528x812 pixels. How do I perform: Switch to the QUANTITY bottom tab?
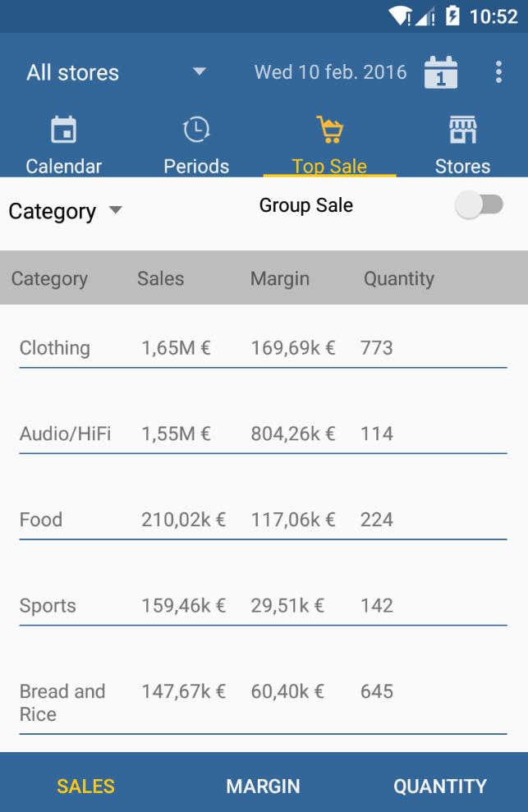pyautogui.click(x=440, y=786)
